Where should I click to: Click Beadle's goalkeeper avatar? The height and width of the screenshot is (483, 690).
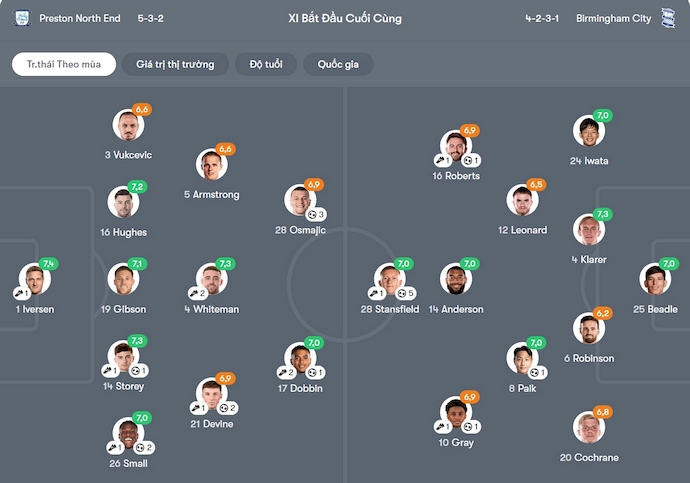[x=655, y=279]
